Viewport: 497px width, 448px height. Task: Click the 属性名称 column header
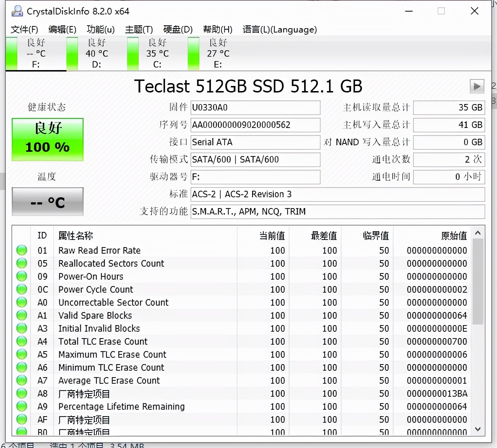(75, 236)
